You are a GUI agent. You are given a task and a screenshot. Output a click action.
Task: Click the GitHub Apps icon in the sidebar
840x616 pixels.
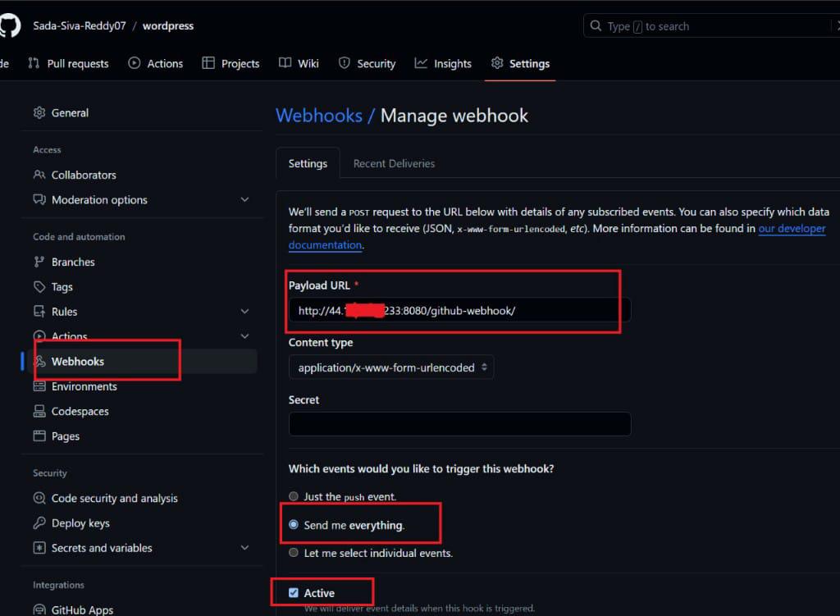point(39,609)
